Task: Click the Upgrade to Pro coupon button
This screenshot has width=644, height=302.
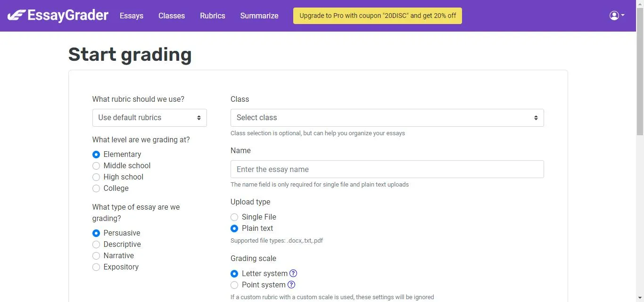Action: 377,16
